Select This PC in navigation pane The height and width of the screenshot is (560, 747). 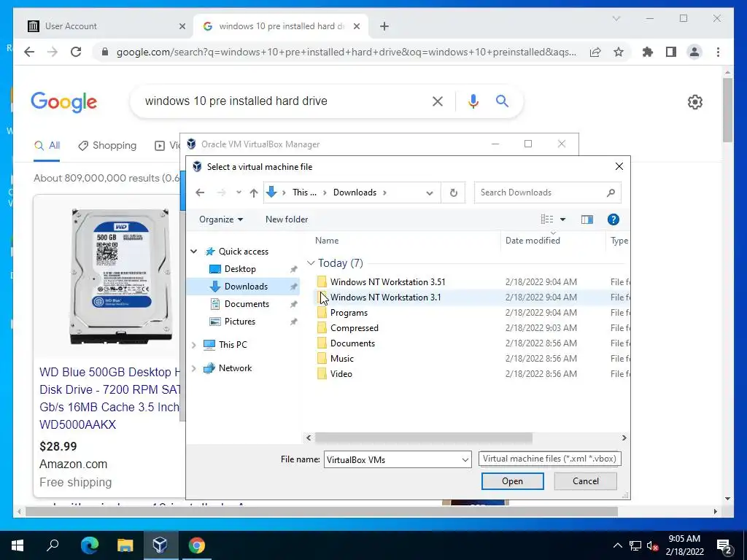tap(233, 345)
